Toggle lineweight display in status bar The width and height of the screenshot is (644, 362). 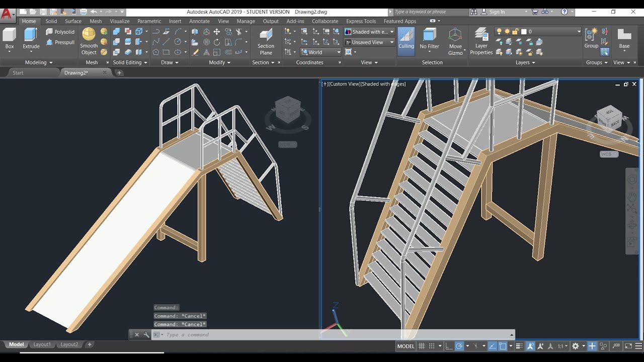pos(519,346)
